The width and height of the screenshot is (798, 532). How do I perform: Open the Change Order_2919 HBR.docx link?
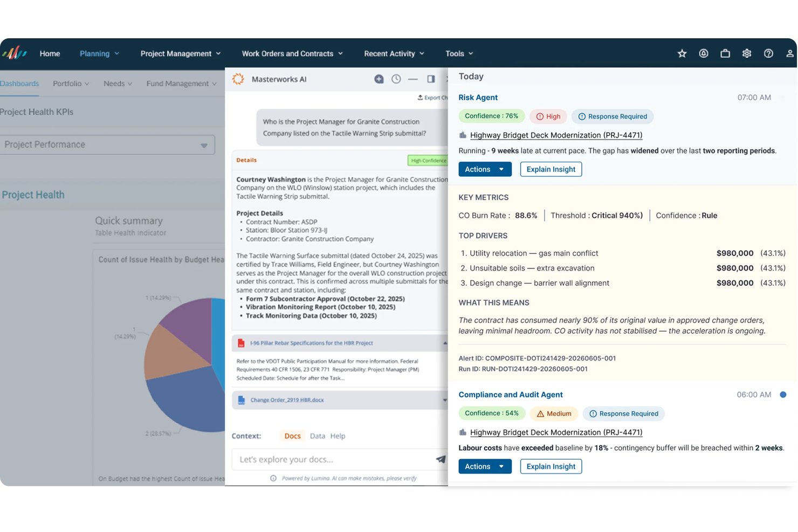(287, 400)
